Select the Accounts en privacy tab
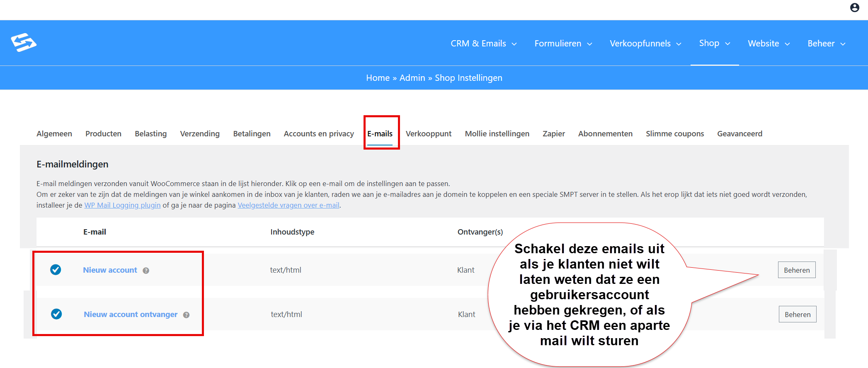This screenshot has height=368, width=868. (319, 134)
